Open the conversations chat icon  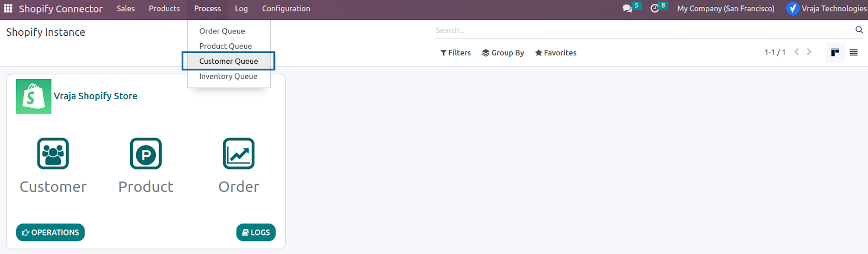pos(627,9)
